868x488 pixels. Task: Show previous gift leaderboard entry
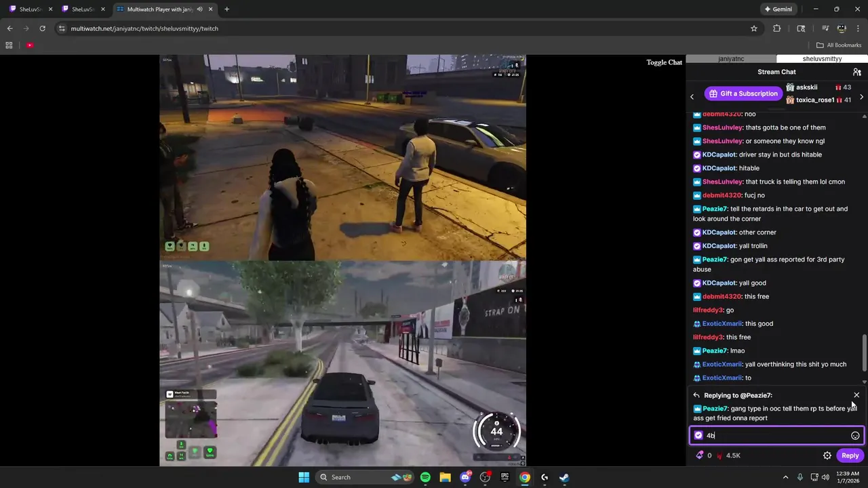[x=692, y=97]
